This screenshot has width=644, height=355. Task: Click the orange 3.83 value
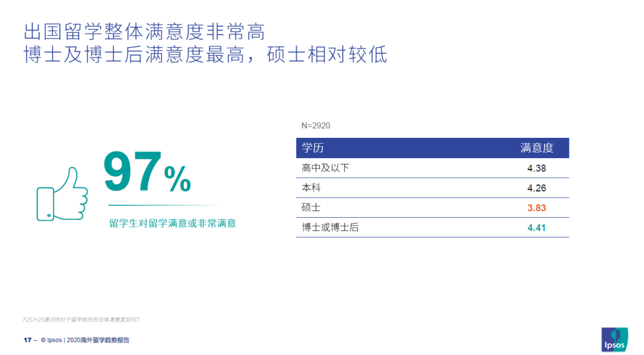point(537,208)
